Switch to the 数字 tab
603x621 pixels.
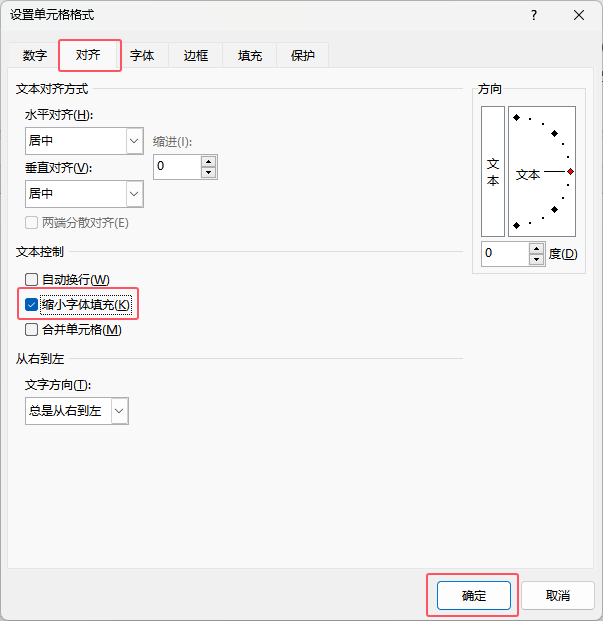click(x=35, y=56)
